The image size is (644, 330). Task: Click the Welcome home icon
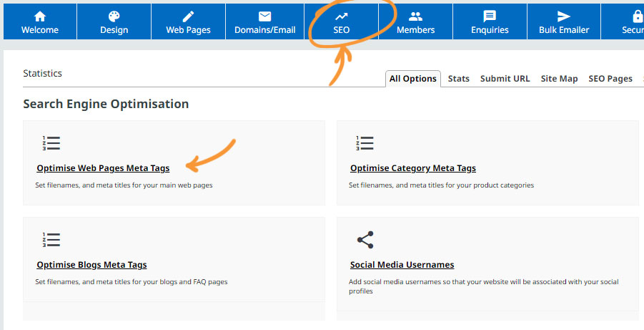click(40, 16)
